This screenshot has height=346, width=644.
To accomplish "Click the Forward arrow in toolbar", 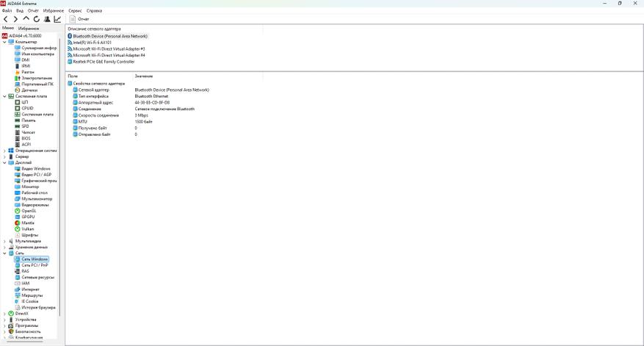I will (x=15, y=19).
